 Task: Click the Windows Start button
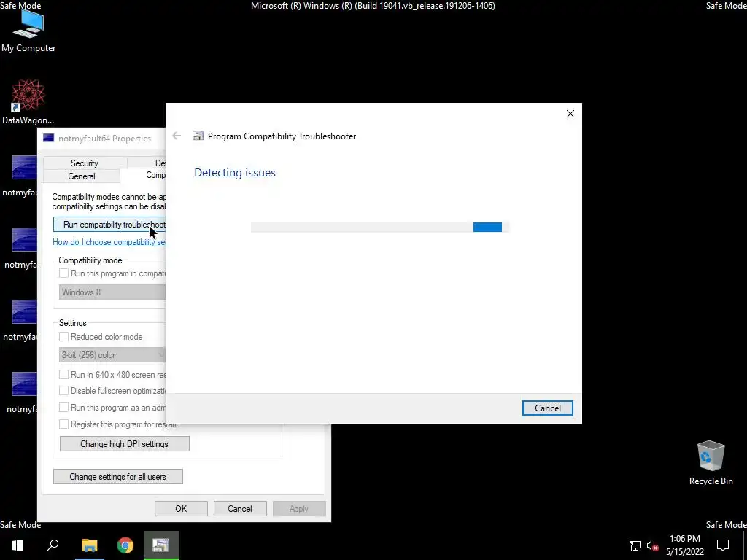pos(18,545)
